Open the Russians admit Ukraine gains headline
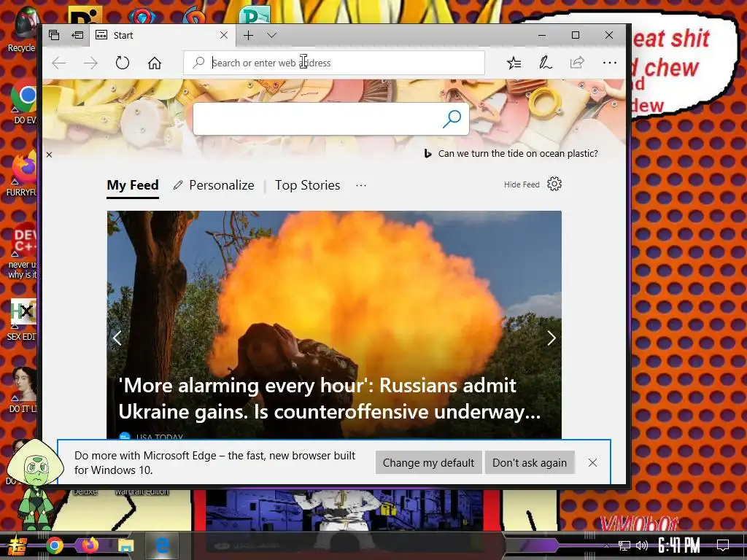The height and width of the screenshot is (560, 747). (x=329, y=399)
